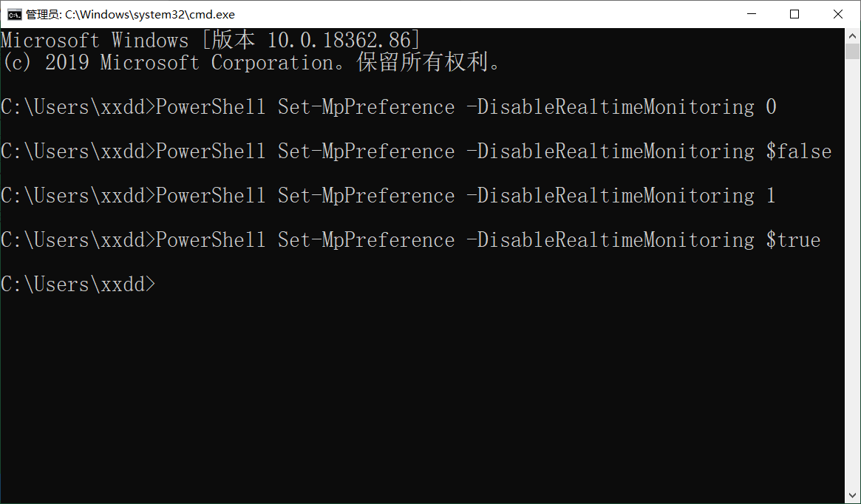Click the first Set-MpPreference word
This screenshot has width=861, height=504.
pos(367,106)
